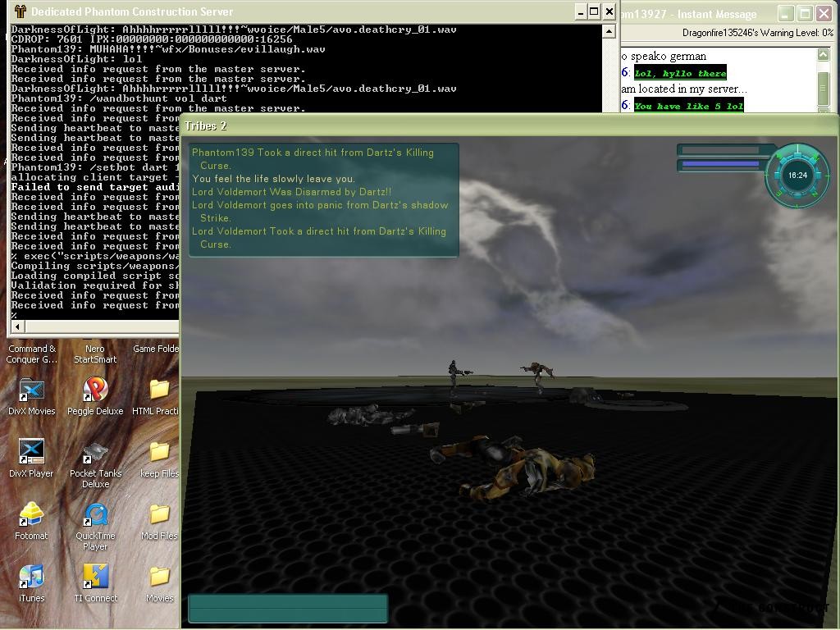Close the Instant Message window
This screenshot has width=840, height=630.
click(824, 13)
